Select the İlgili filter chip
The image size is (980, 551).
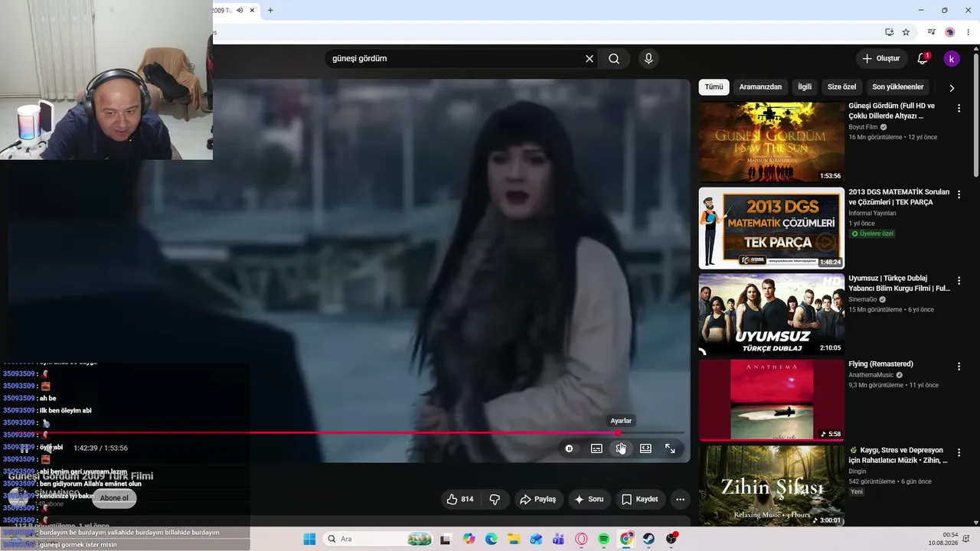805,87
